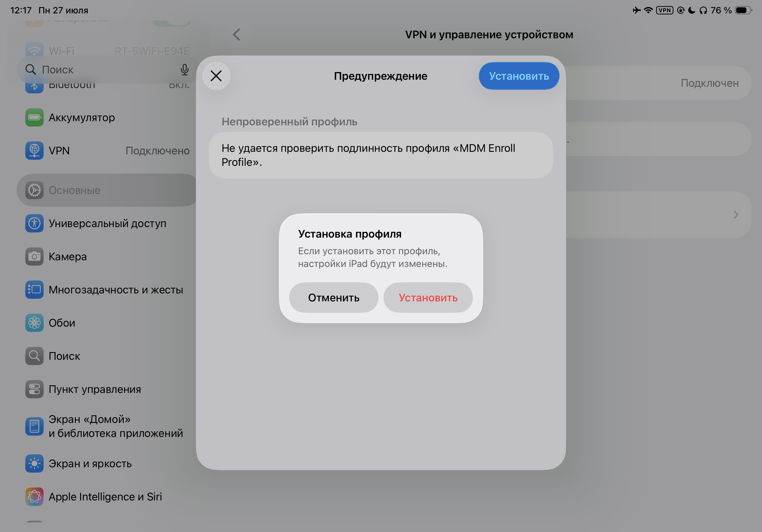Tap the Основные gear icon

coord(34,190)
